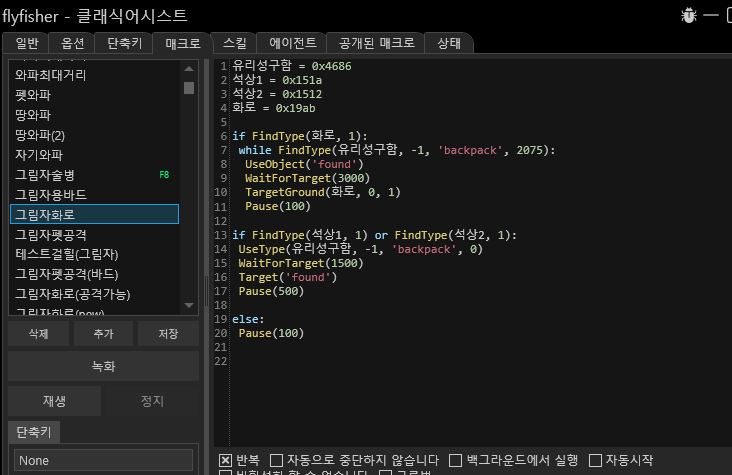Click line number 22 in editor
The image size is (732, 475).
[x=221, y=361]
